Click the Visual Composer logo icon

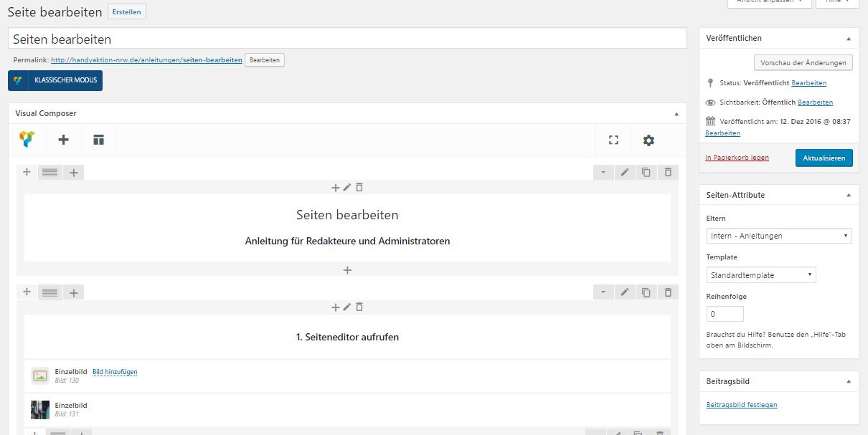point(27,140)
